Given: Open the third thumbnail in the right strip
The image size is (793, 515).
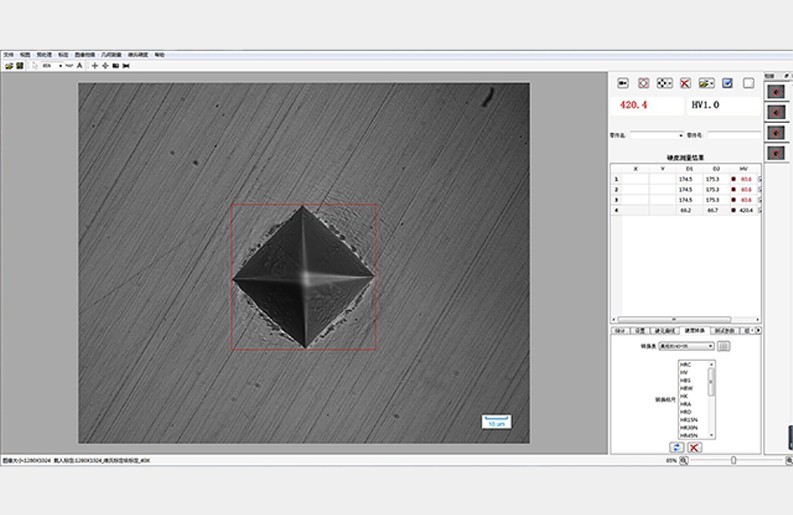Looking at the screenshot, I should pyautogui.click(x=776, y=133).
